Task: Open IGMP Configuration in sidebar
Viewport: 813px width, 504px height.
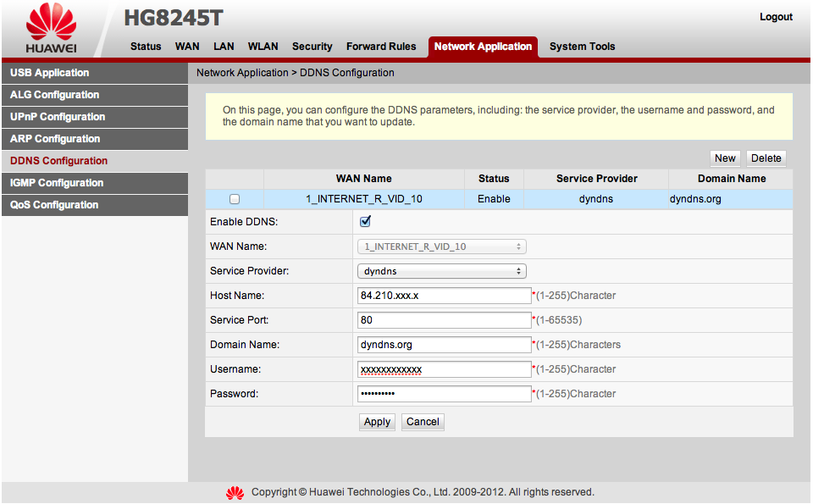Action: [95, 183]
